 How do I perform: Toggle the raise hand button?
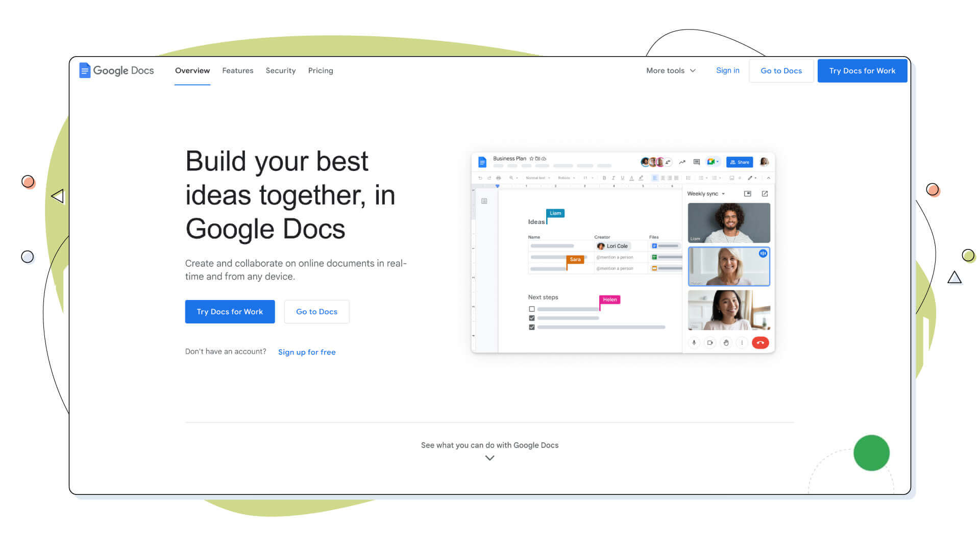(x=726, y=343)
